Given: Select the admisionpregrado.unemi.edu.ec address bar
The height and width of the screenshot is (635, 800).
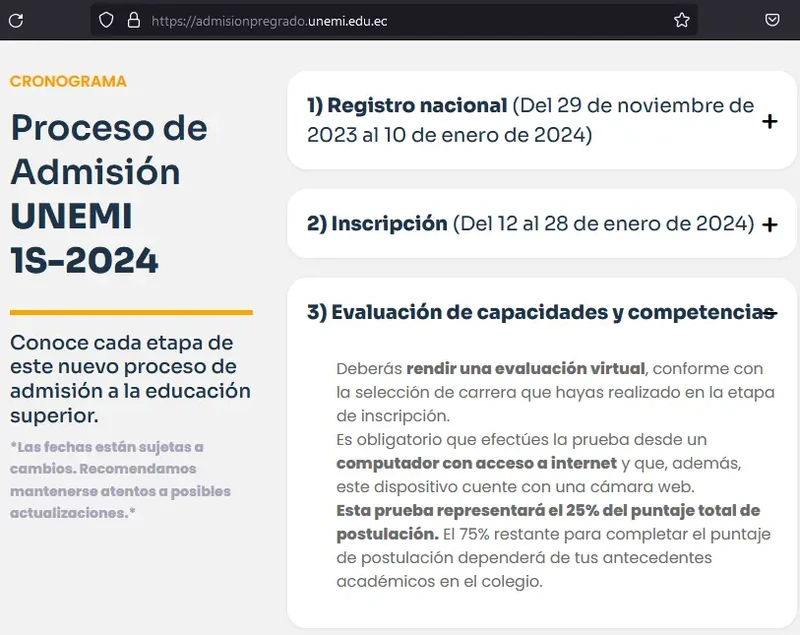Looking at the screenshot, I should pyautogui.click(x=394, y=20).
